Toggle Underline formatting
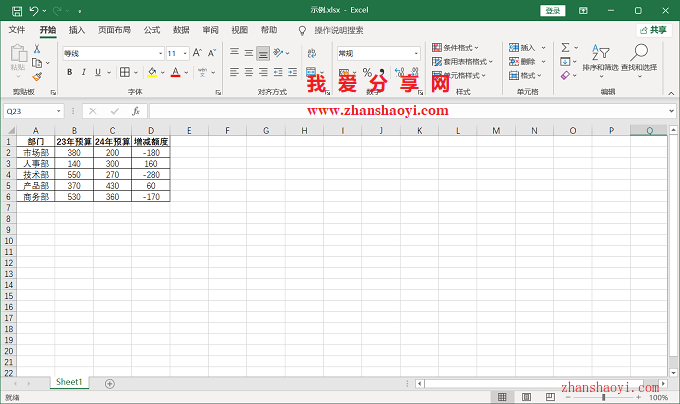This screenshot has height=404, width=680. coord(98,72)
